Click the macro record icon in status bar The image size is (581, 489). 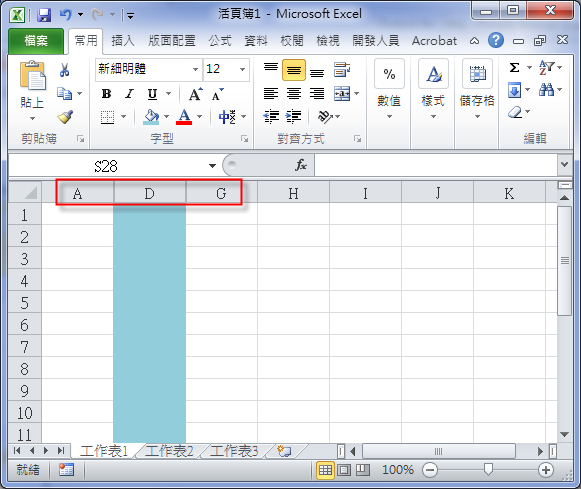66,470
